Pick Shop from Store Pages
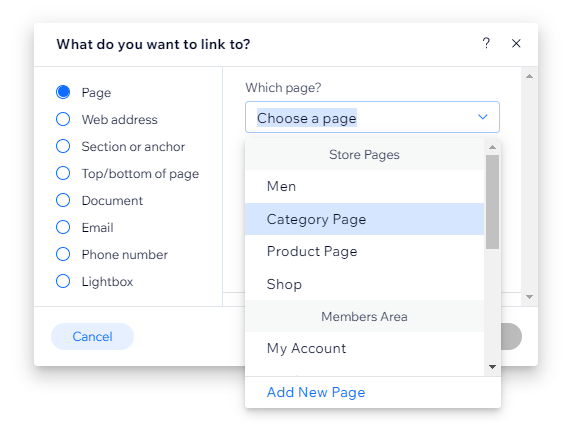 click(364, 284)
